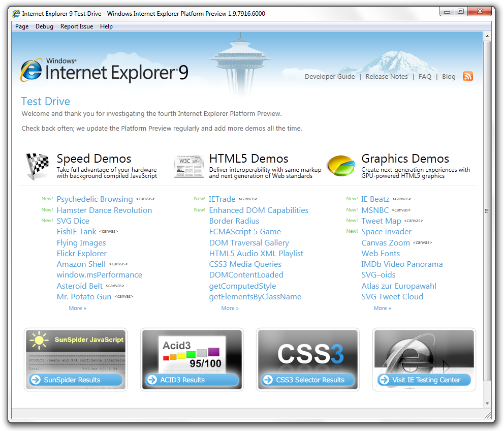Open the window.msPerformance demo

99,274
